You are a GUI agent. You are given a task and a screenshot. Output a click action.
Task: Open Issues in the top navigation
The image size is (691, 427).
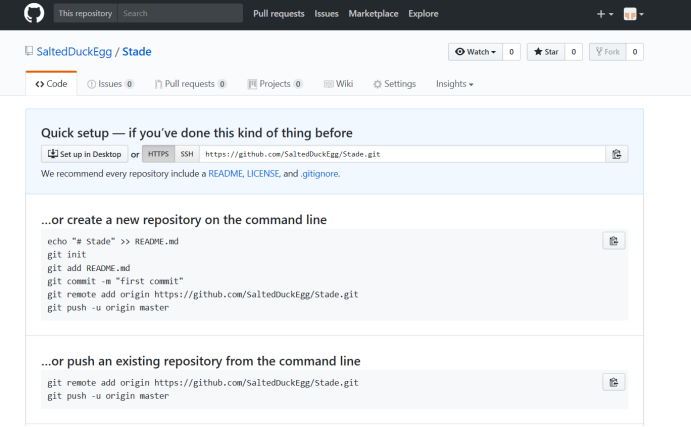click(326, 14)
